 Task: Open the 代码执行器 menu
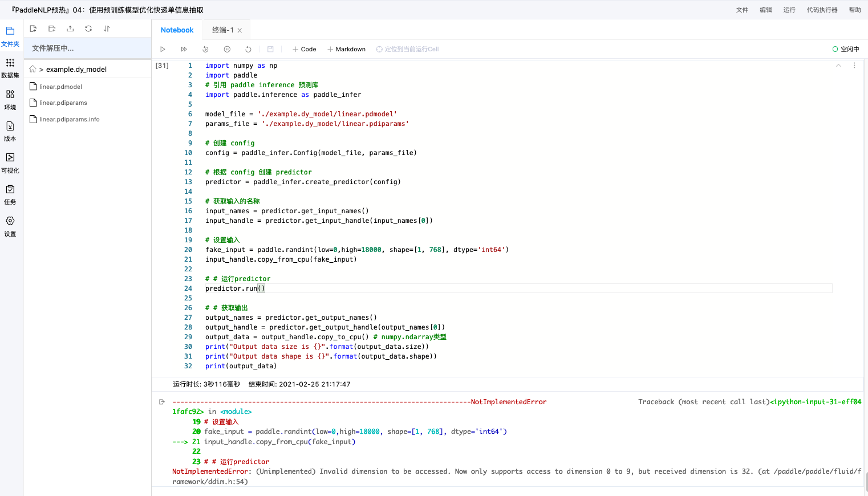821,10
